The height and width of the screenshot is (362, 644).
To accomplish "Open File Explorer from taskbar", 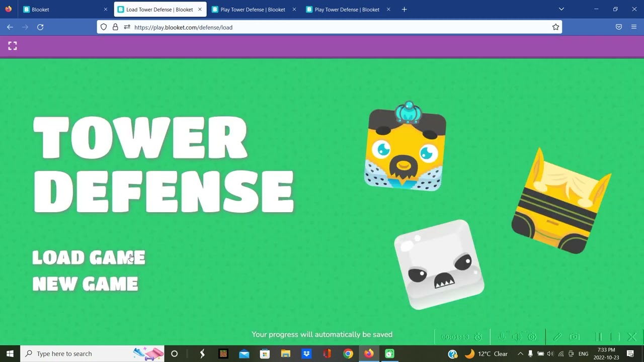I will point(285,353).
